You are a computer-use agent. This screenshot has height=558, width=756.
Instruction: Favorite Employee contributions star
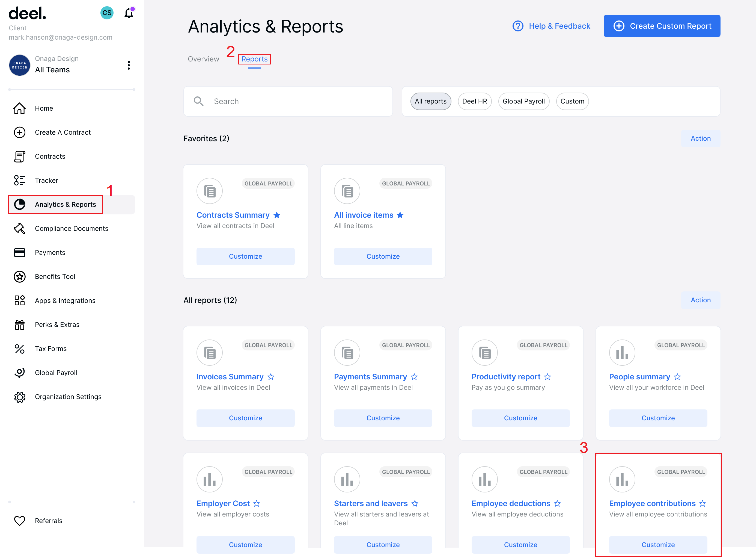703,504
